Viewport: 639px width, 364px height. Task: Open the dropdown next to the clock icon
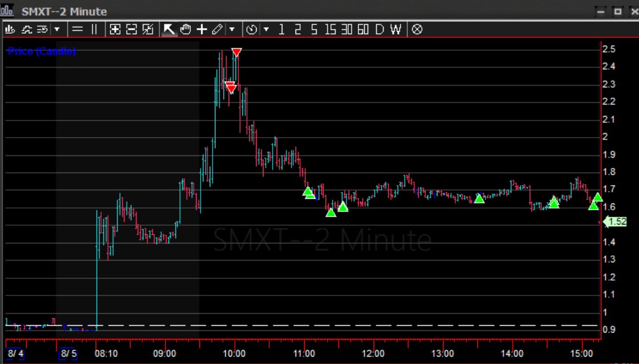pos(265,29)
